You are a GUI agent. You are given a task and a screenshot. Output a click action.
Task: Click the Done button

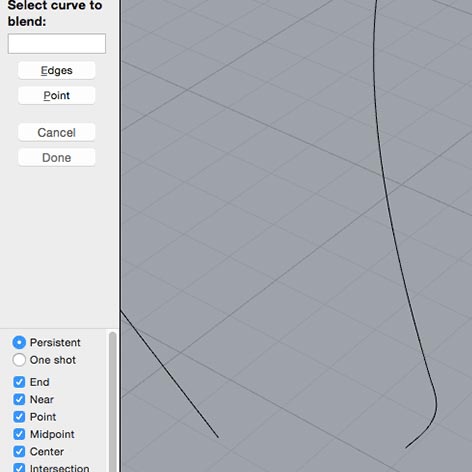(x=57, y=158)
